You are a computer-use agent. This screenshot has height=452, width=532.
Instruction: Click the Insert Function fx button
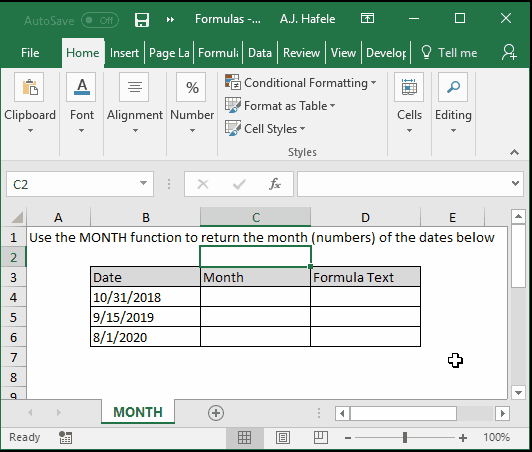(x=275, y=184)
